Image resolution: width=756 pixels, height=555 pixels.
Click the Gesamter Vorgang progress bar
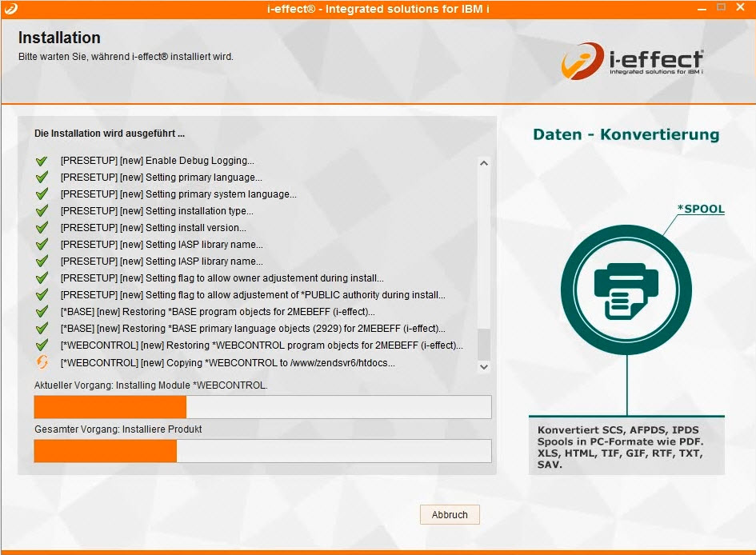[x=262, y=451]
